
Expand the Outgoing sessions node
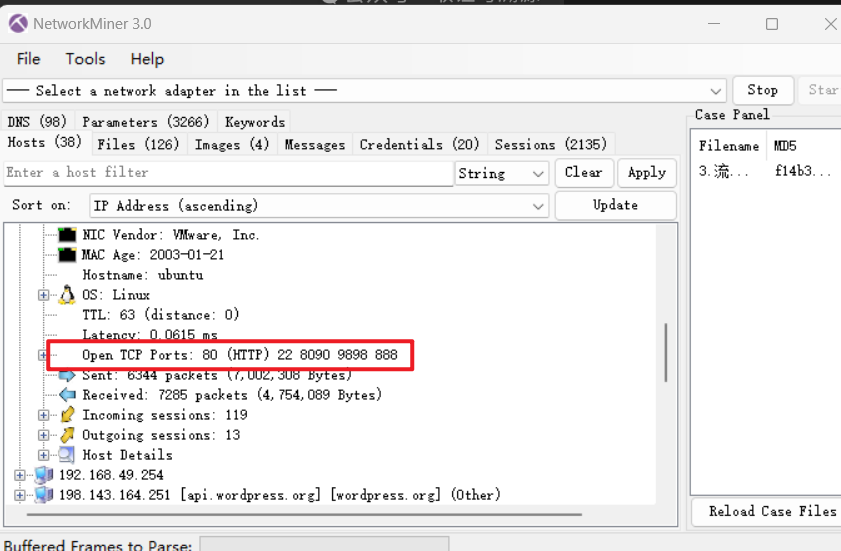[x=43, y=435]
